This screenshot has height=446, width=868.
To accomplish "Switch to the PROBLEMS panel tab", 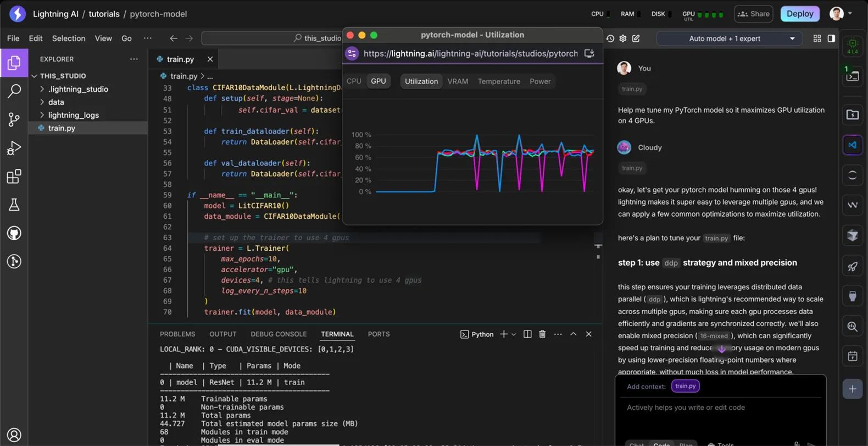I will [x=177, y=334].
